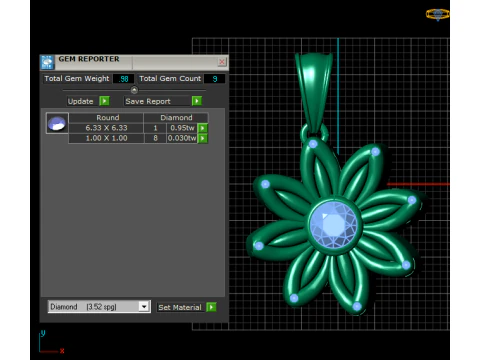
Task: Click the Set Material button label
Action: pos(180,307)
